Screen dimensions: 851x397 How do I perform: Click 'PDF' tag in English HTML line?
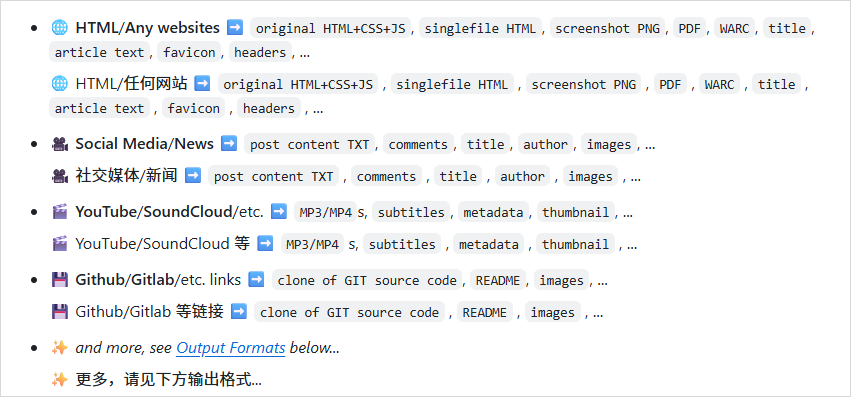pyautogui.click(x=690, y=28)
